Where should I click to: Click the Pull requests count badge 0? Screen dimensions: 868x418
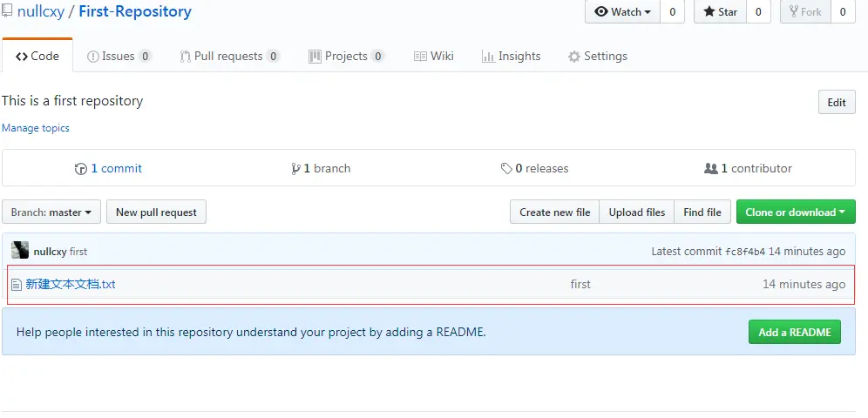273,56
